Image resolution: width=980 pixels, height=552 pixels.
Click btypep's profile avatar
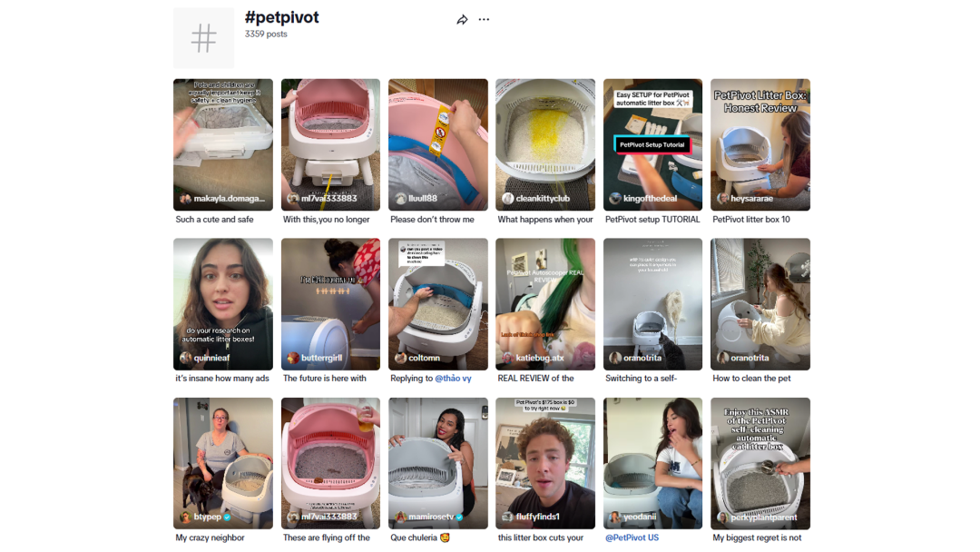[185, 517]
